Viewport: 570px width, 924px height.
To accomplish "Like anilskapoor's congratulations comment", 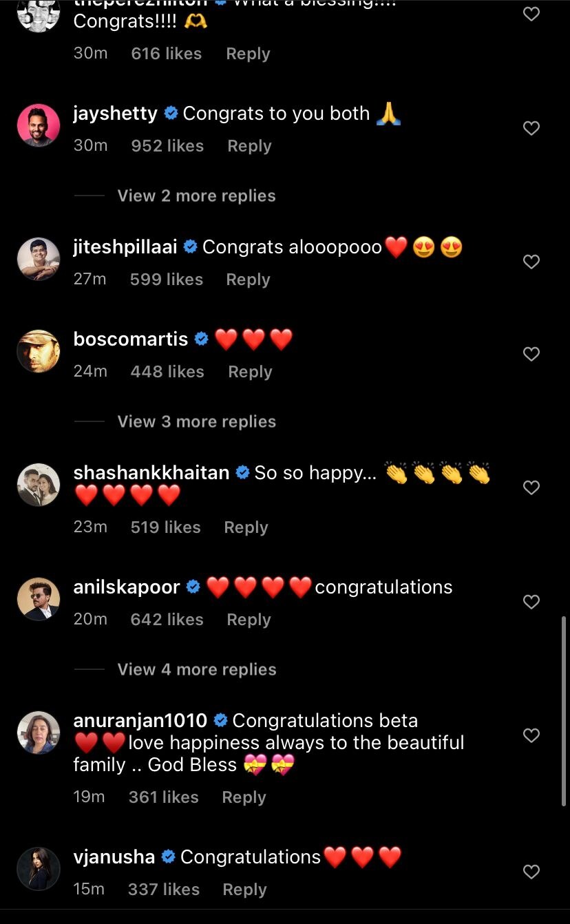I will [531, 602].
